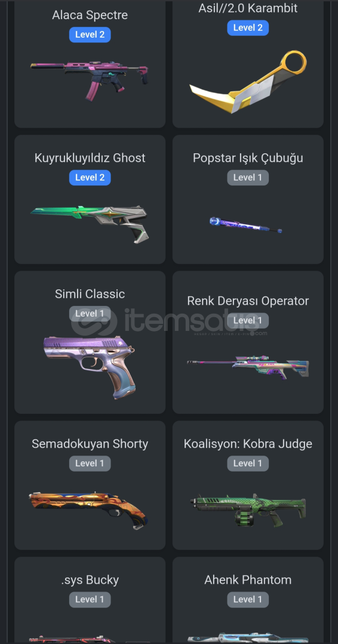Click the Semadokuyan Shorty shotgun image
The height and width of the screenshot is (644, 338).
point(89,509)
